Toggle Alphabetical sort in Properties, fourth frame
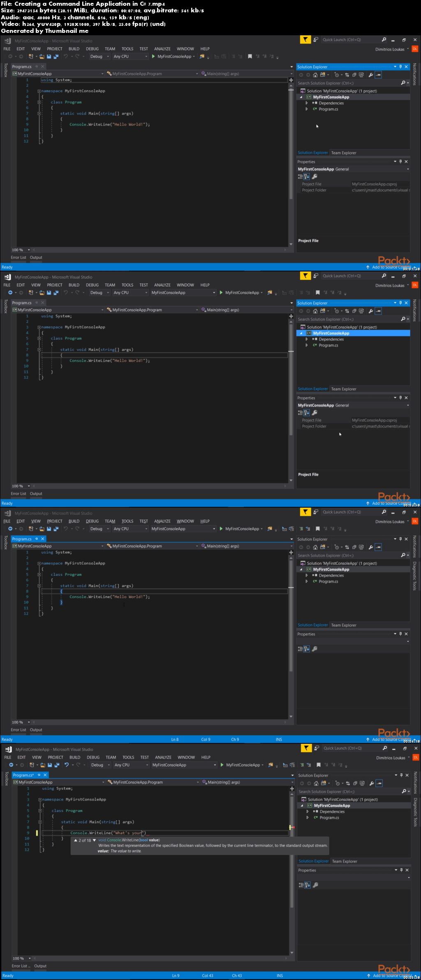This screenshot has width=421, height=980. (308, 885)
